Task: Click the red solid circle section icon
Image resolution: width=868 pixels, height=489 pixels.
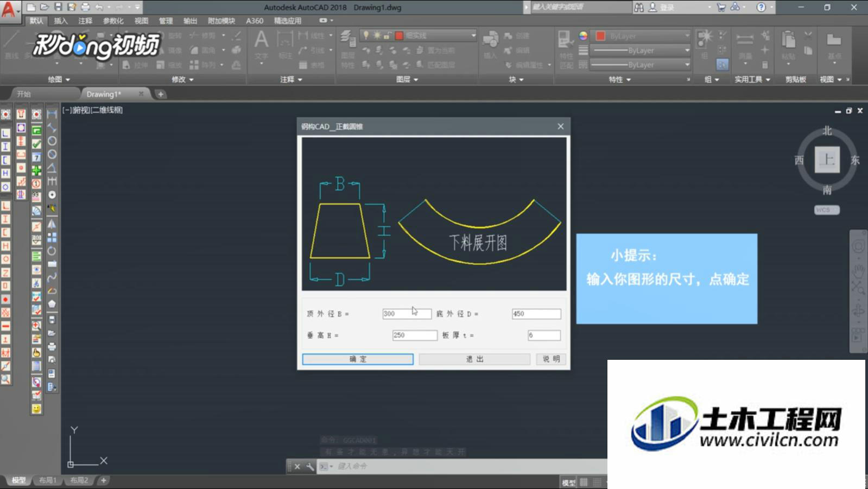Action: pyautogui.click(x=5, y=299)
